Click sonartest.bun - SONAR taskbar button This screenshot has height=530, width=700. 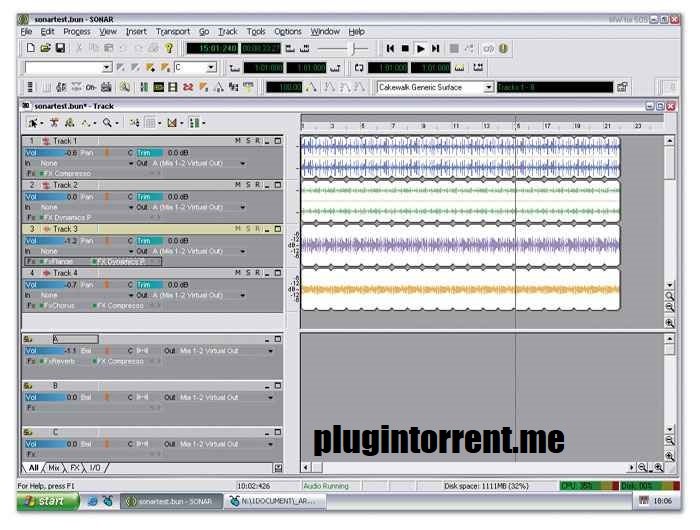(171, 501)
